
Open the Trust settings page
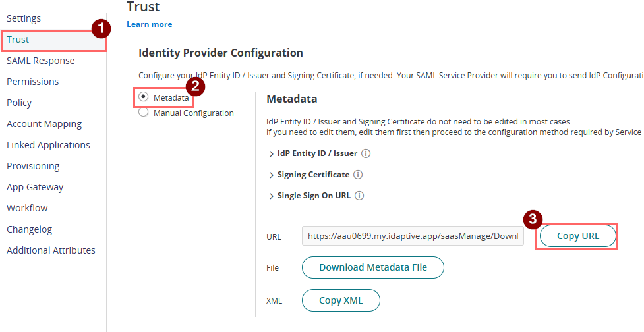(x=18, y=40)
